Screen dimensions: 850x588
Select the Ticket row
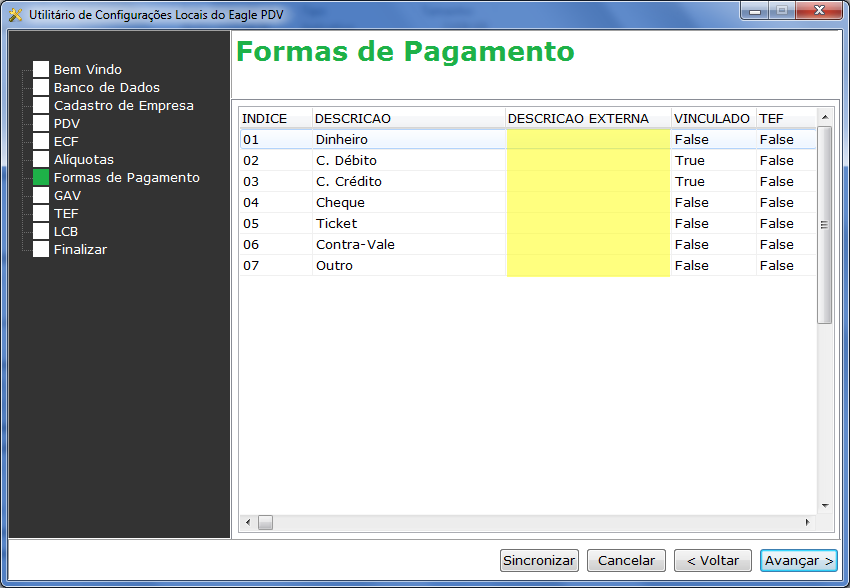[527, 223]
